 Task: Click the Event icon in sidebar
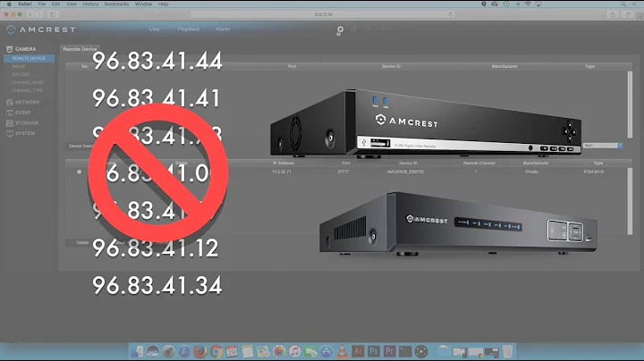(10, 113)
